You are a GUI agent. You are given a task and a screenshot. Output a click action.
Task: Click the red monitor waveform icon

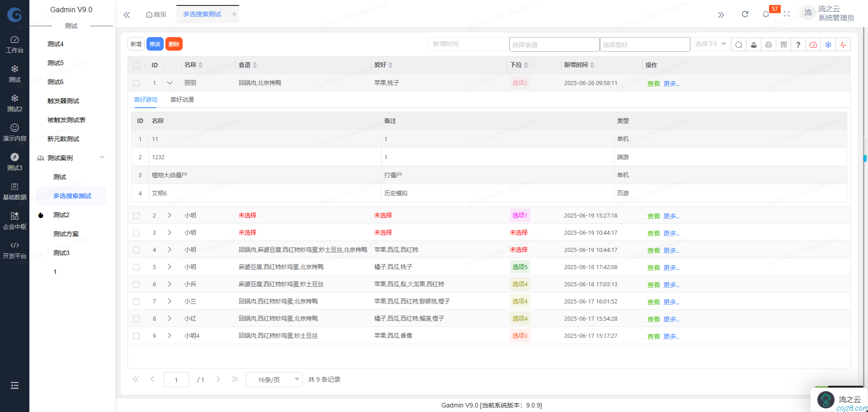[844, 44]
